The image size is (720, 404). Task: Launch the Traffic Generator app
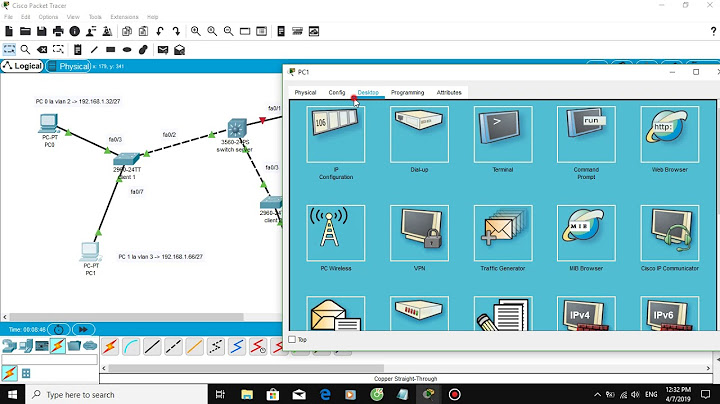click(503, 233)
